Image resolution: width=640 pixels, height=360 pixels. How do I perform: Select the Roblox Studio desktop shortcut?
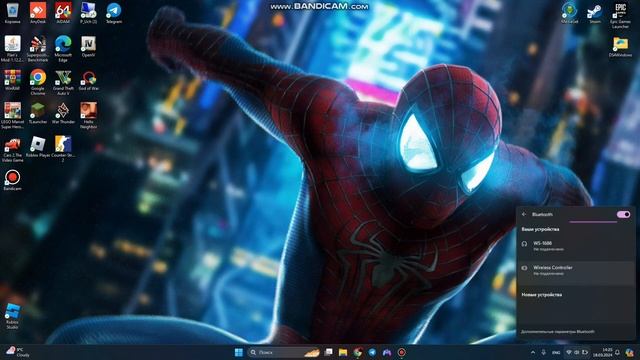(x=12, y=316)
